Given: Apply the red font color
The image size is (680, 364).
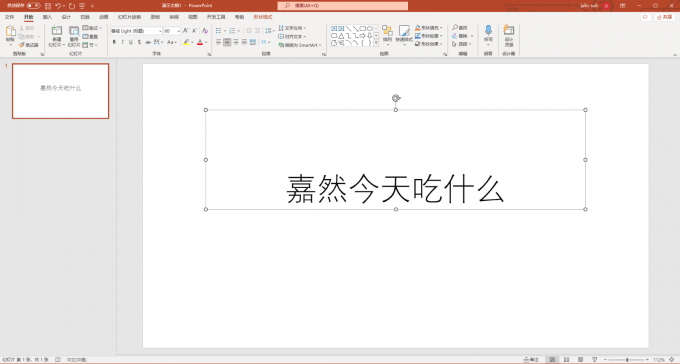Looking at the screenshot, I should tap(199, 42).
